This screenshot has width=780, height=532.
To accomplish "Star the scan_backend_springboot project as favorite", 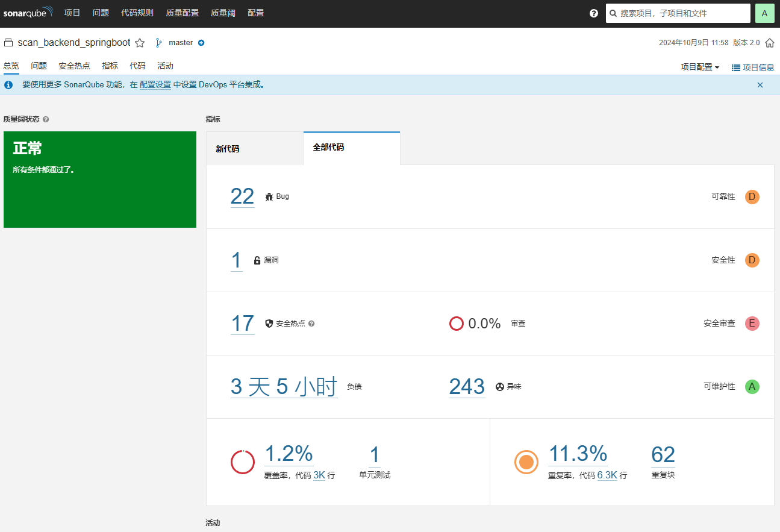I will [x=140, y=43].
